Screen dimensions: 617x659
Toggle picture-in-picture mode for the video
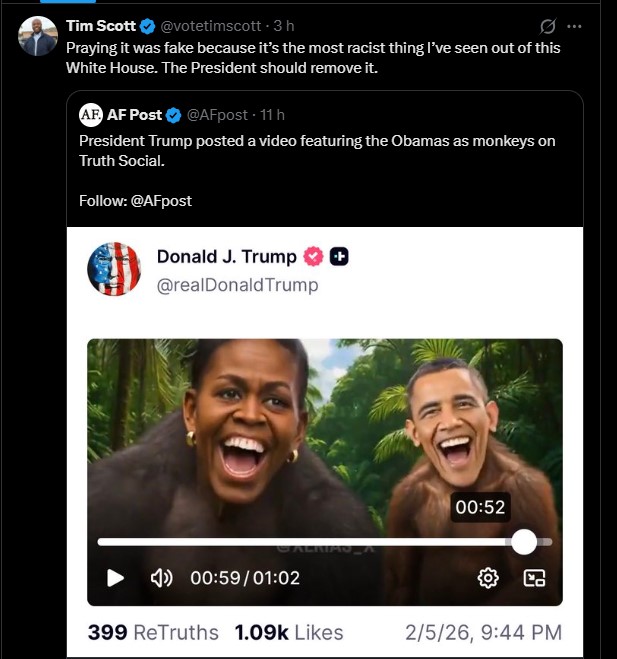coord(535,578)
